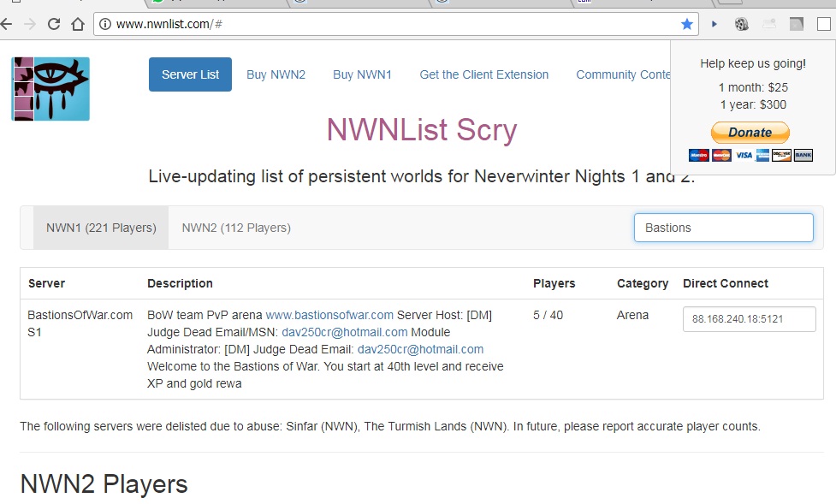Toggle the bookmark star icon
Viewport: 836px width, 504px height.
click(x=687, y=24)
